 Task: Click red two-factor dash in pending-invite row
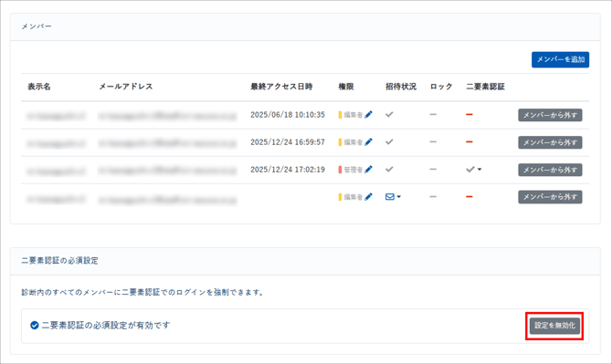tap(470, 197)
